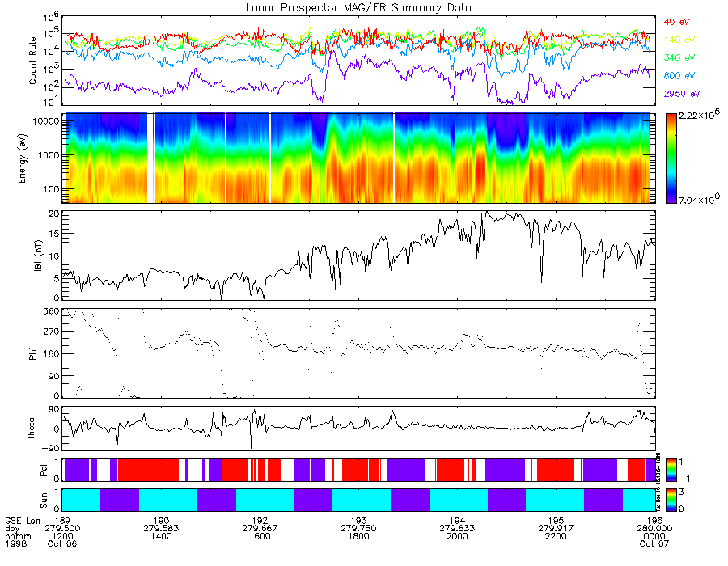This screenshot has width=728, height=566.
Task: Select the green '340 eV' legend label
Action: click(679, 57)
